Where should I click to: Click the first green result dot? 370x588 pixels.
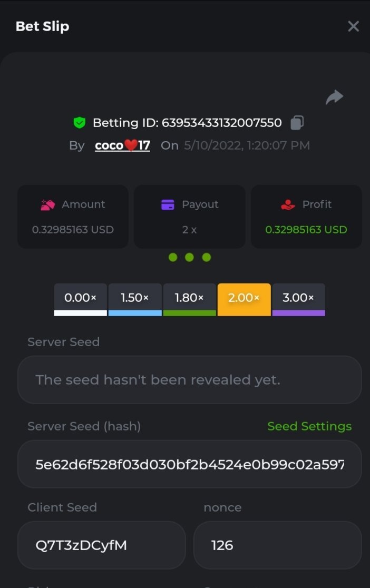(172, 257)
